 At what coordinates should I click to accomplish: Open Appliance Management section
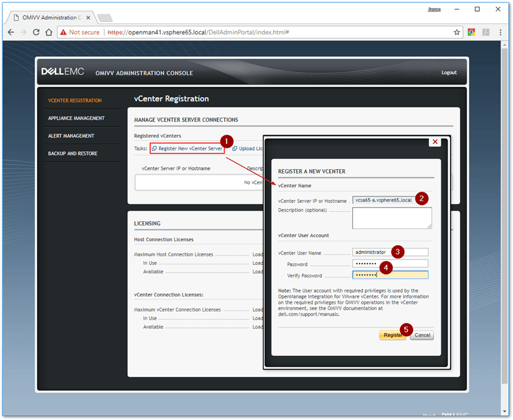pos(76,118)
